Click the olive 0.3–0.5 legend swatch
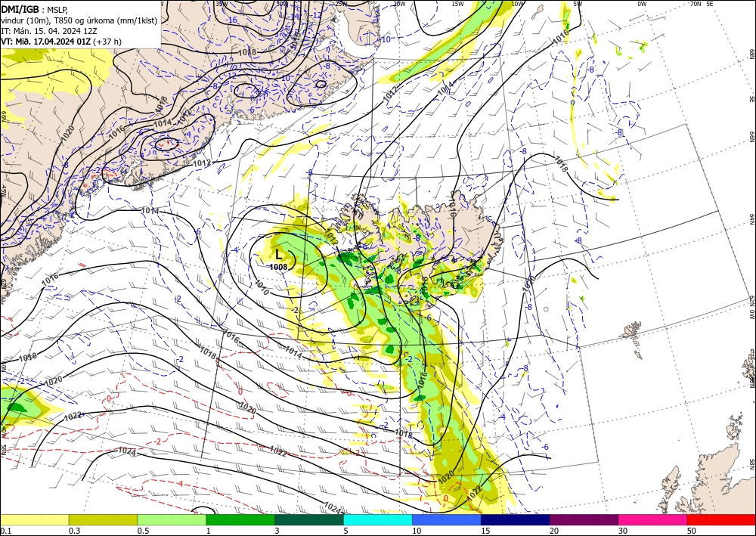756x536 pixels. [103, 519]
